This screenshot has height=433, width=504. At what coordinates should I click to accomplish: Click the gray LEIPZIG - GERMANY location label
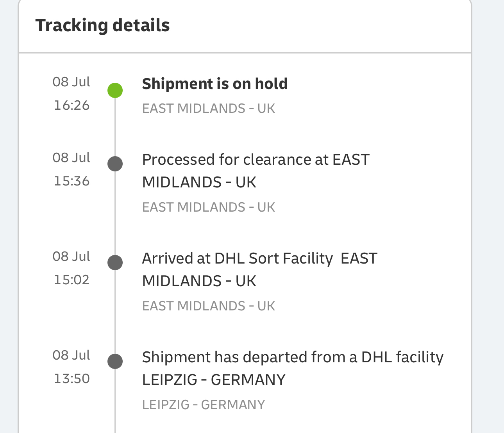tap(203, 404)
